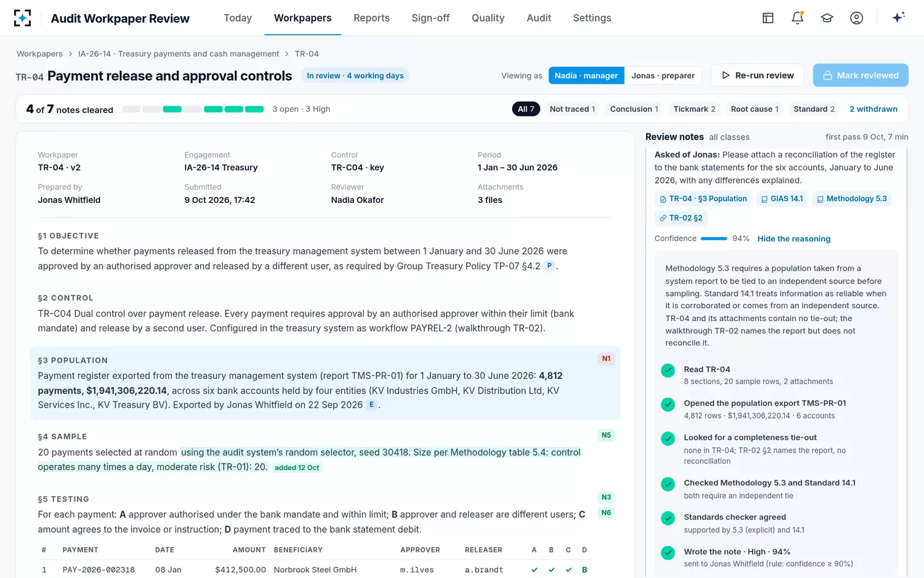924x578 pixels.
Task: Filter notes by Tickmark 2
Action: pos(694,109)
